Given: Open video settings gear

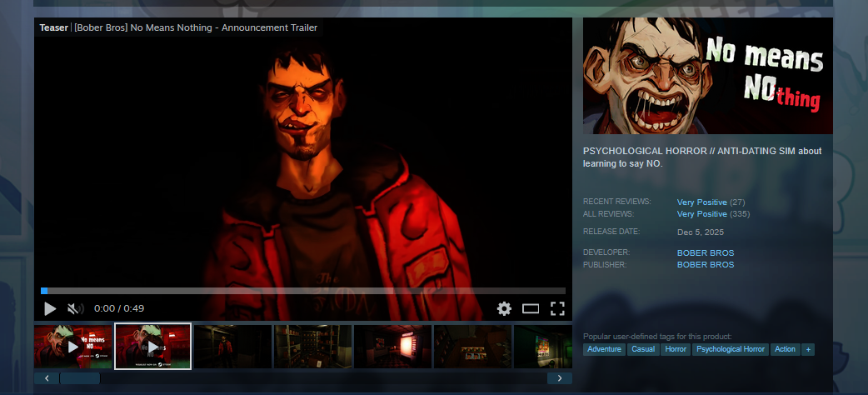Looking at the screenshot, I should click(x=504, y=308).
